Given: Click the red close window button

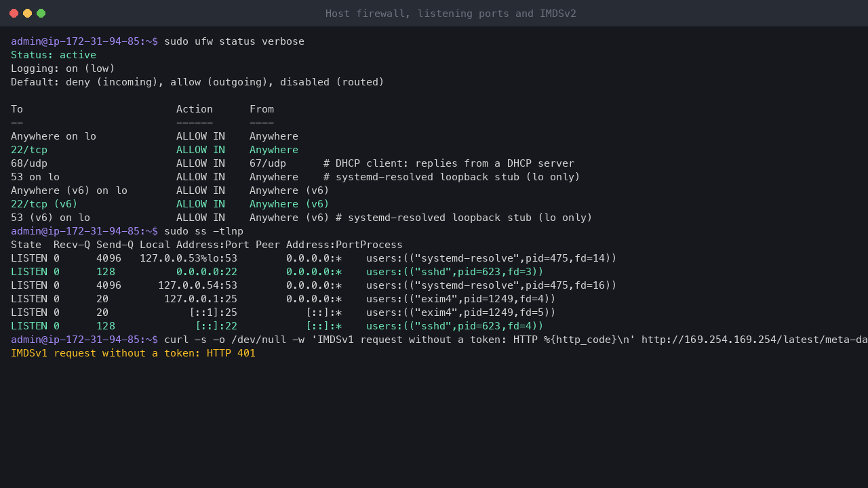Looking at the screenshot, I should pos(14,14).
